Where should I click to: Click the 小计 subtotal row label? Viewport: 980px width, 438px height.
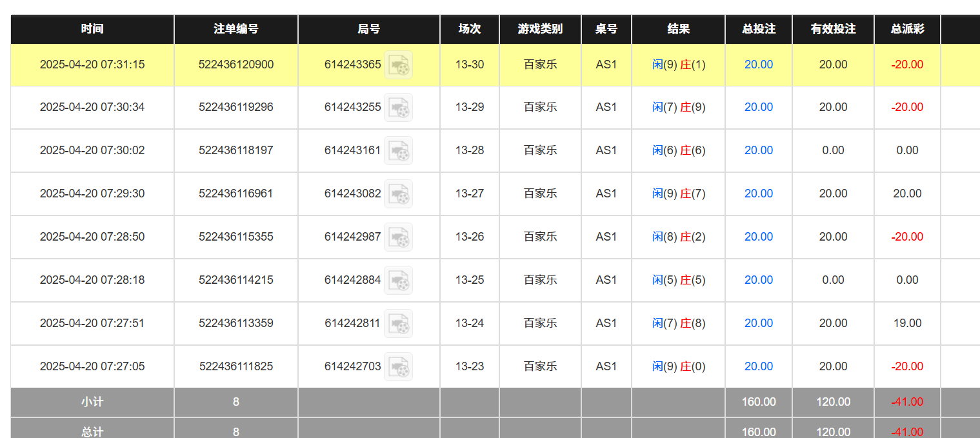coord(92,402)
